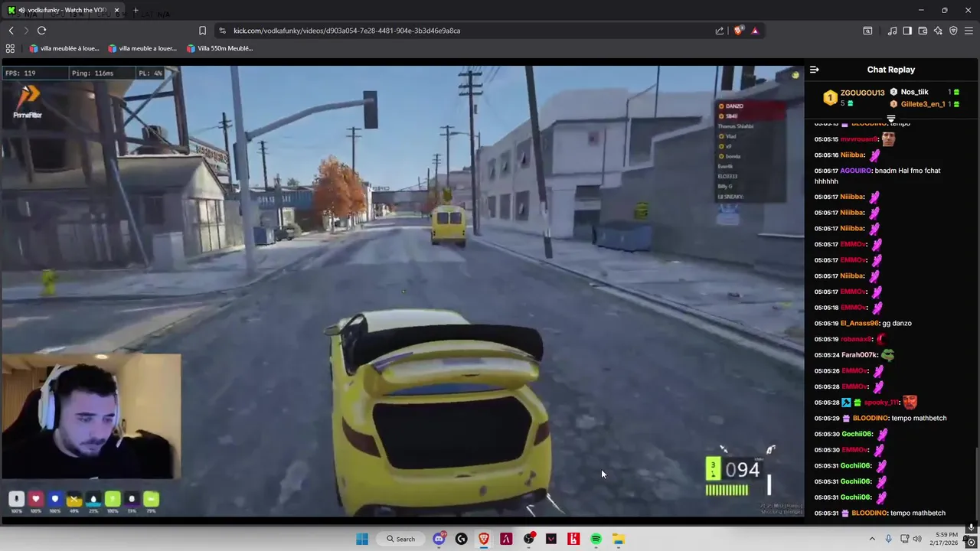Open OBS Studio from the taskbar

click(528, 539)
